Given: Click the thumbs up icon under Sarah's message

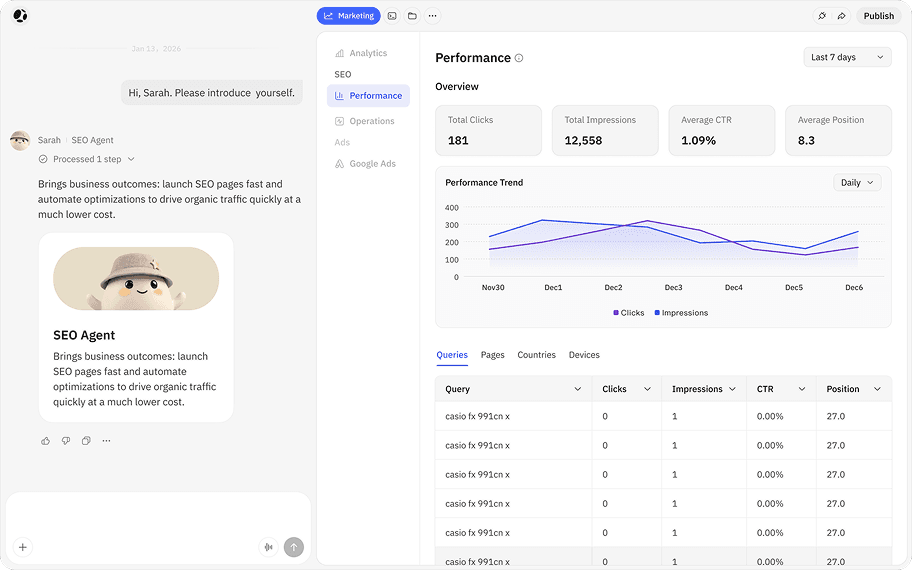Looking at the screenshot, I should click(45, 441).
